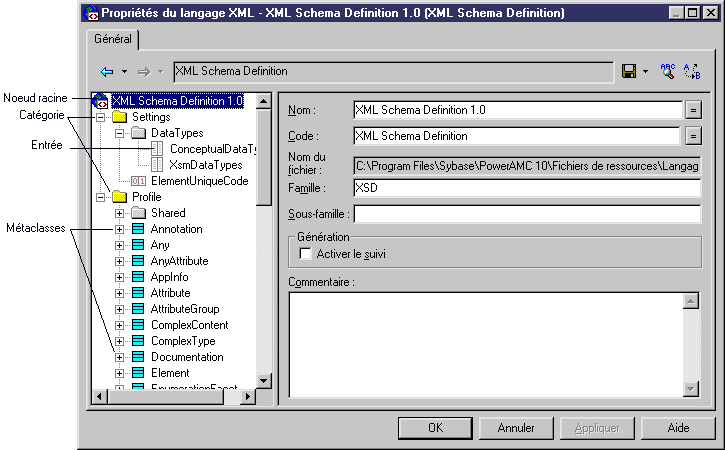725x450 pixels.
Task: Toggle the Activer le suivi checkbox
Action: pos(305,254)
